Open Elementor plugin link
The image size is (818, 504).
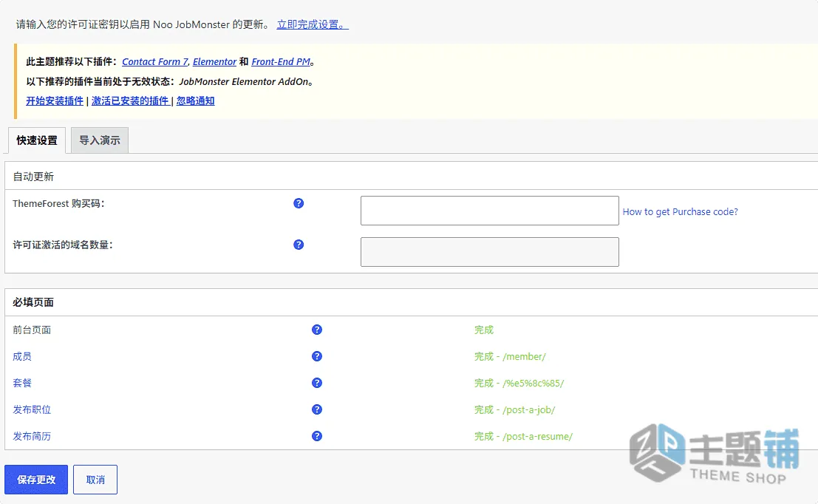[214, 61]
